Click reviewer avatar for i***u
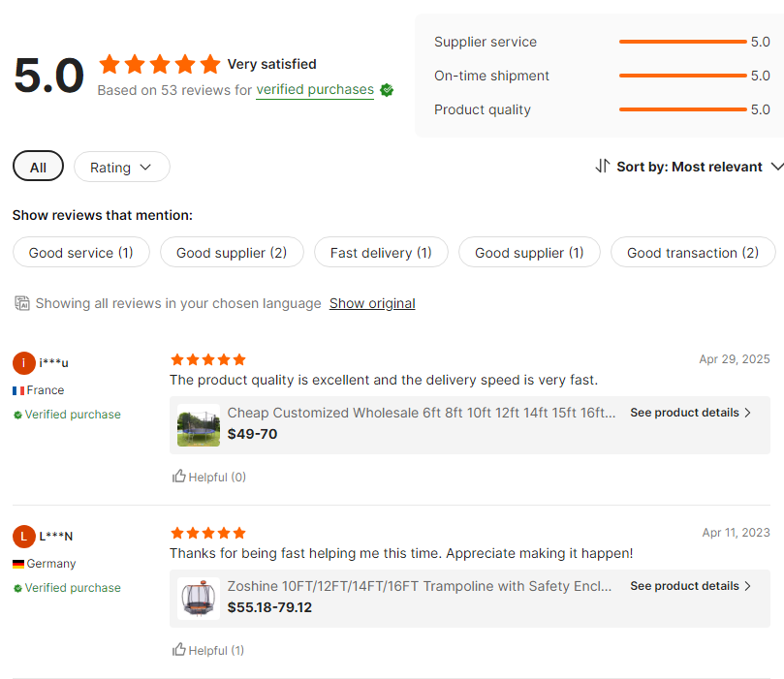784x679 pixels. (x=23, y=362)
